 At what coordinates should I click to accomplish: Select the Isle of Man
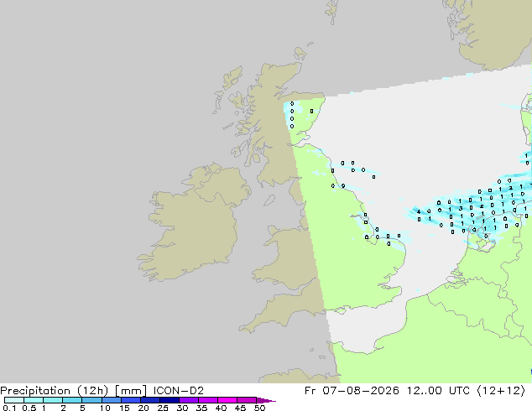(x=269, y=200)
